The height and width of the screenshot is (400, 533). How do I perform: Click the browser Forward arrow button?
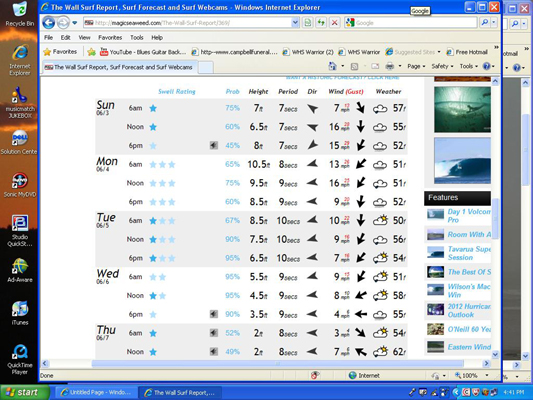click(63, 23)
